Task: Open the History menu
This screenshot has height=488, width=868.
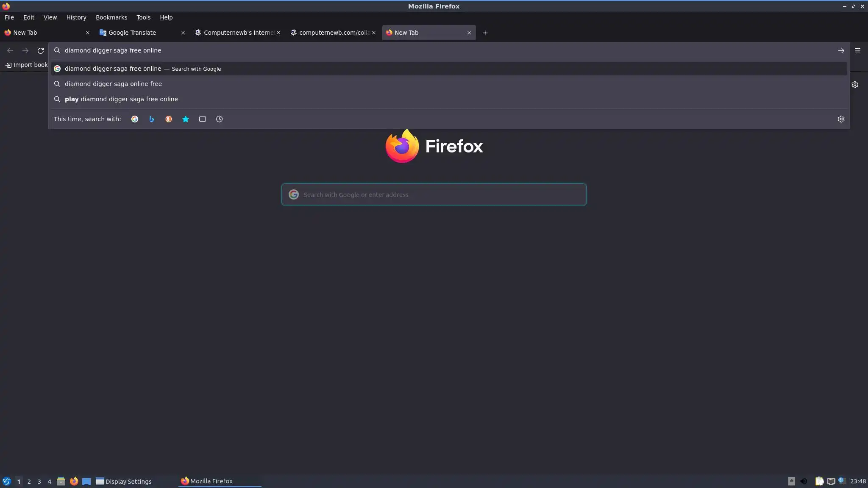Action: tap(76, 17)
